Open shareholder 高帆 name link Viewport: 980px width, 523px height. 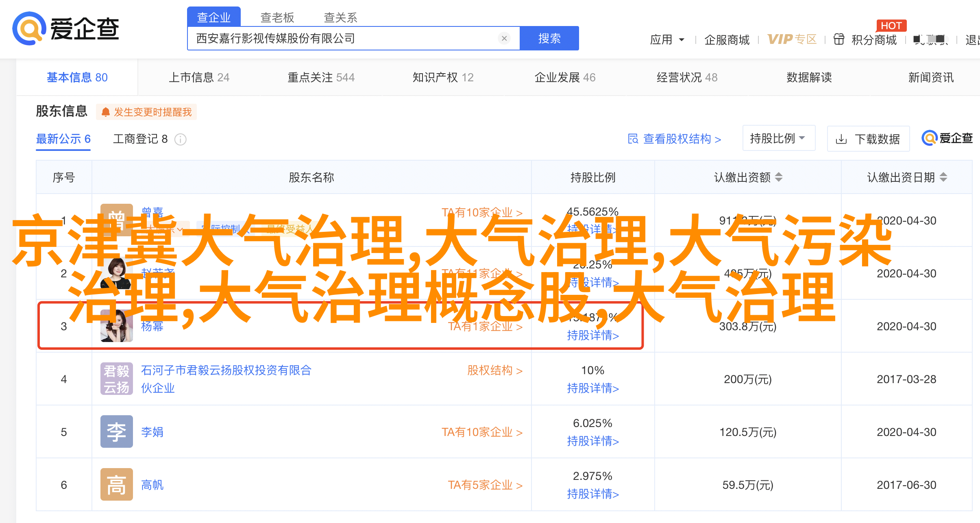coord(152,485)
